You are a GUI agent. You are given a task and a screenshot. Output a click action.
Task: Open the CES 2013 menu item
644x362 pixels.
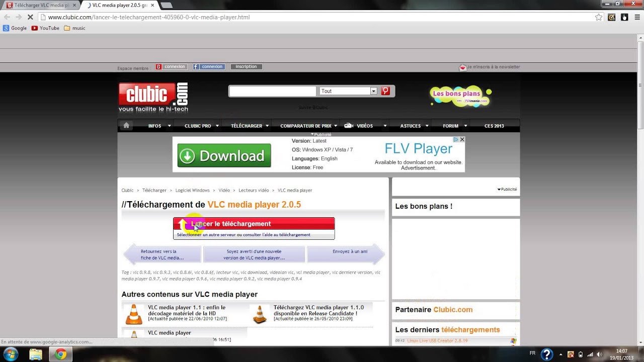[494, 126]
